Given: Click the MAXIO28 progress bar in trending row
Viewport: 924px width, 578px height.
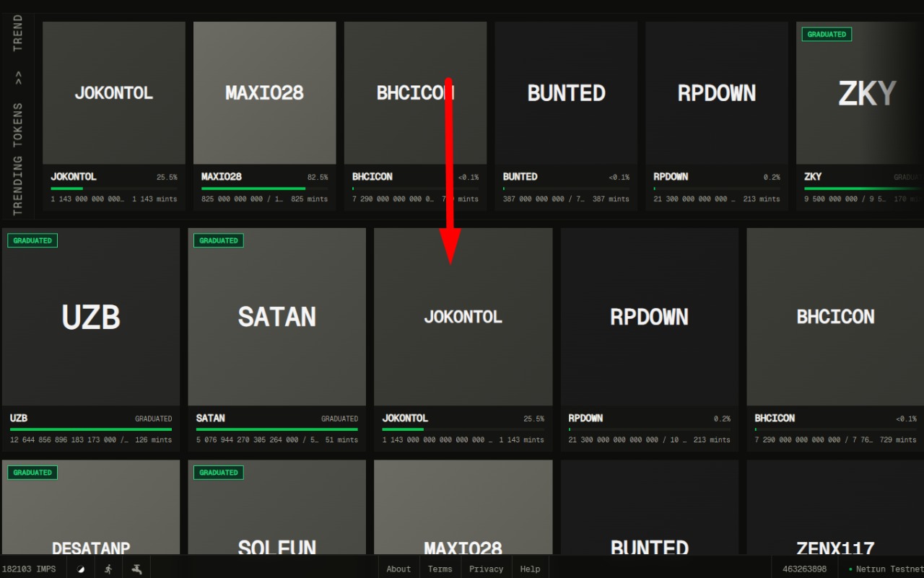Looking at the screenshot, I should click(x=264, y=188).
